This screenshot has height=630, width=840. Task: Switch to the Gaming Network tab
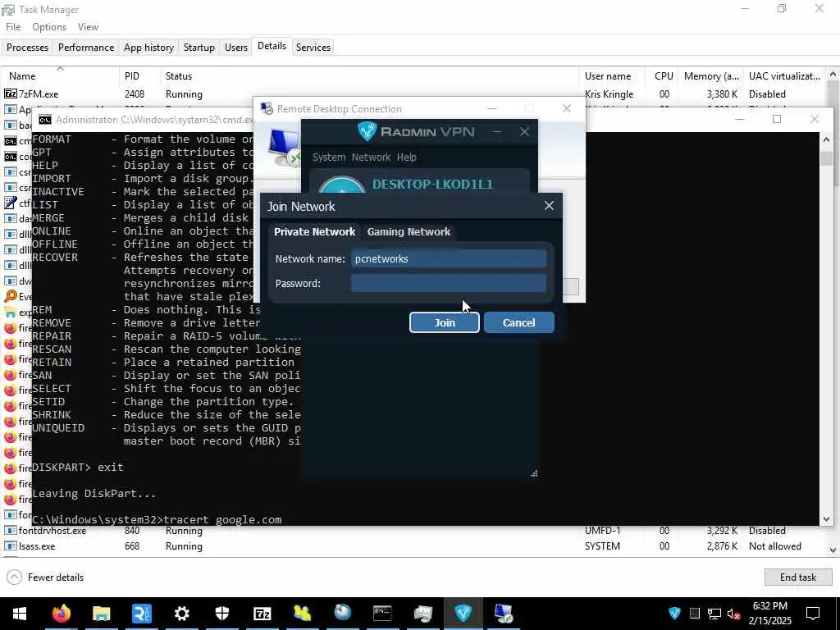(409, 232)
